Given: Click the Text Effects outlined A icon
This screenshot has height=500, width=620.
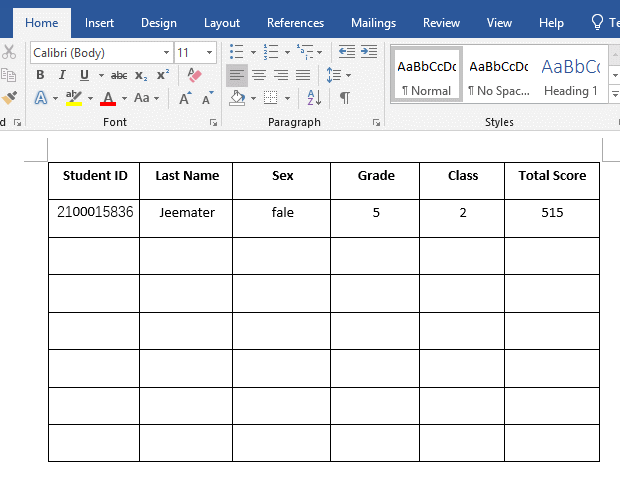Looking at the screenshot, I should tap(41, 98).
